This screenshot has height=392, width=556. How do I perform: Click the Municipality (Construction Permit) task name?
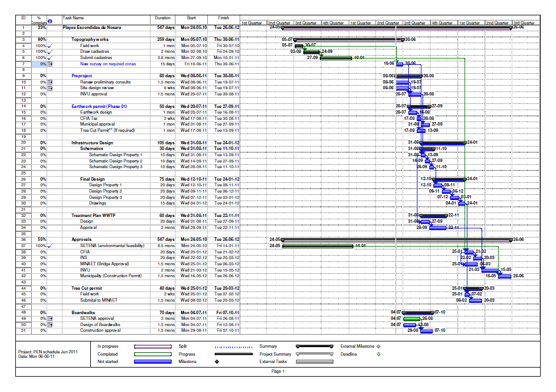click(111, 276)
